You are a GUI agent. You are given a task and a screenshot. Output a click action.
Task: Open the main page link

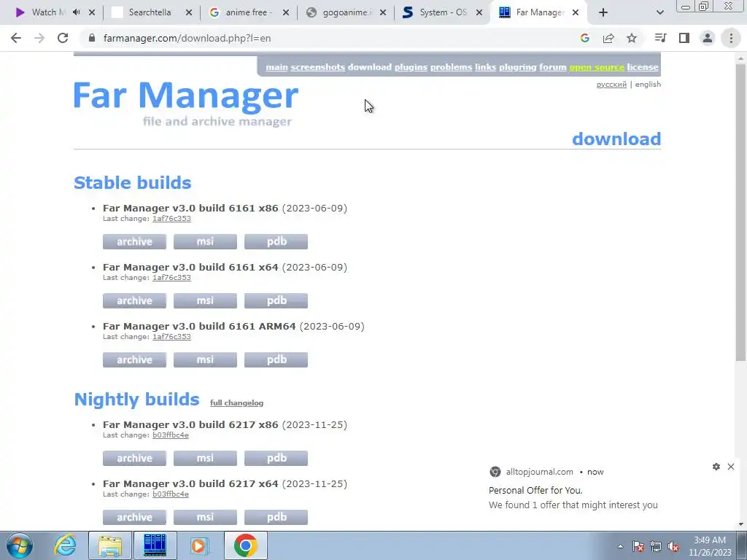[x=276, y=67]
